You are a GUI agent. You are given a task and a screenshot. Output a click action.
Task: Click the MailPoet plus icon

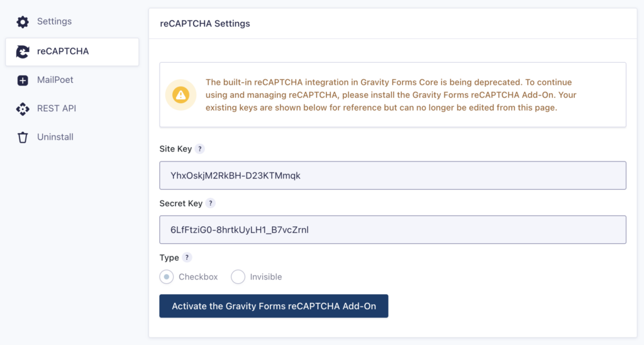click(x=23, y=80)
